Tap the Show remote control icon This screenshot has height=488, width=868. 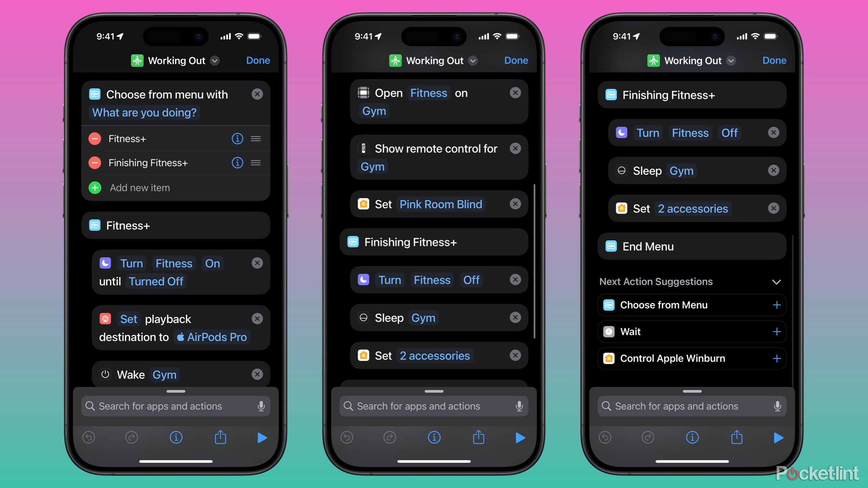coord(362,148)
